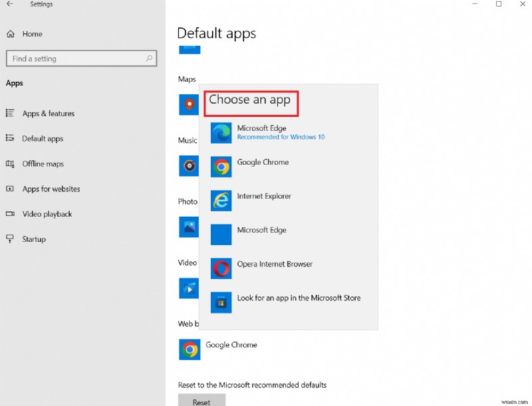Open Video playback settings
The height and width of the screenshot is (406, 532).
(47, 214)
